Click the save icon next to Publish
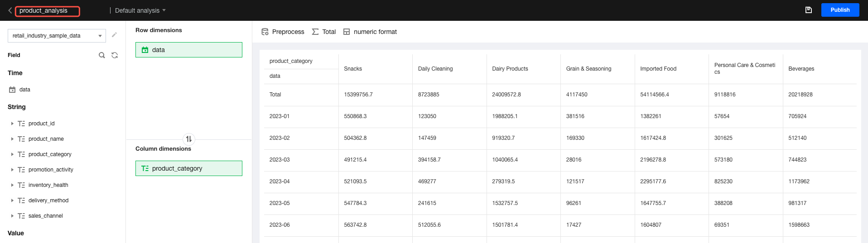 (x=808, y=10)
